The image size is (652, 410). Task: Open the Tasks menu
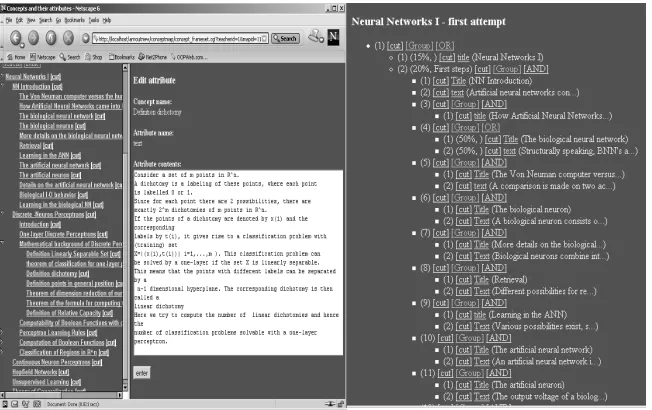94,20
